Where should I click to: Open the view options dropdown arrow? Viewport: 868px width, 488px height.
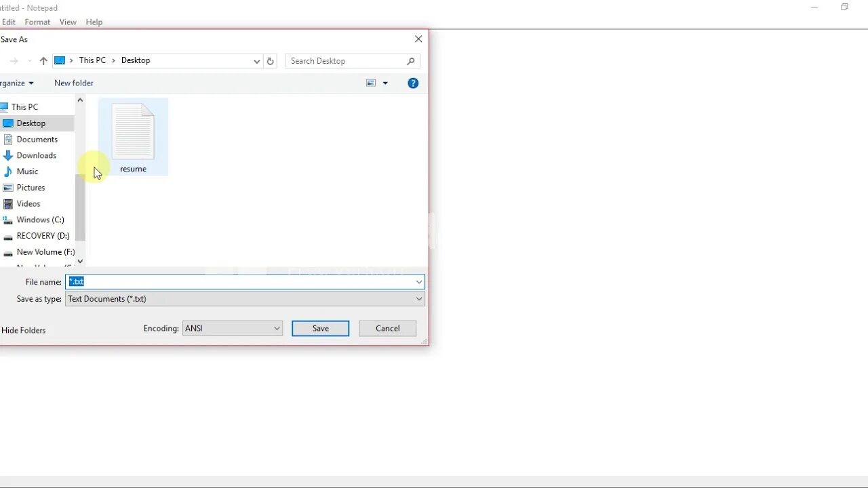(385, 83)
